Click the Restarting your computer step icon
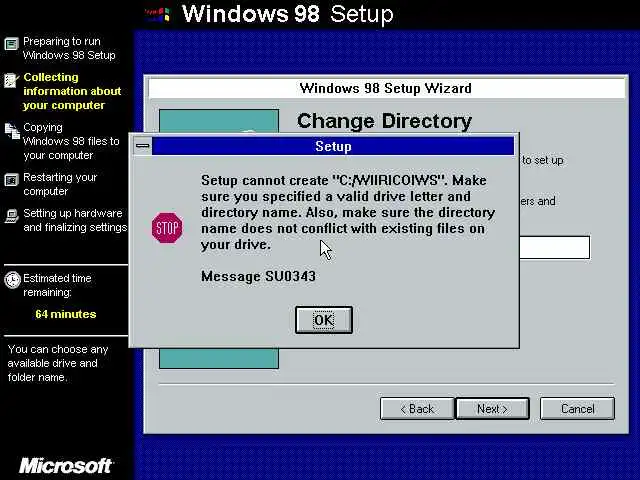The image size is (640, 480). click(11, 180)
